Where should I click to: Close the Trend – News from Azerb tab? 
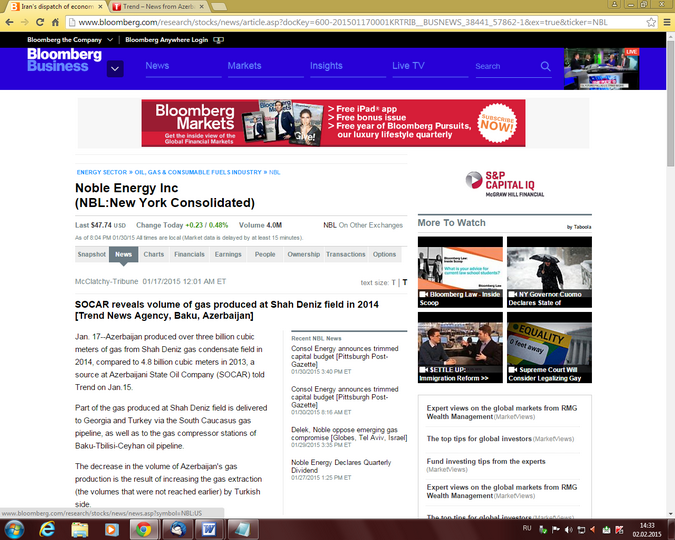point(201,6)
